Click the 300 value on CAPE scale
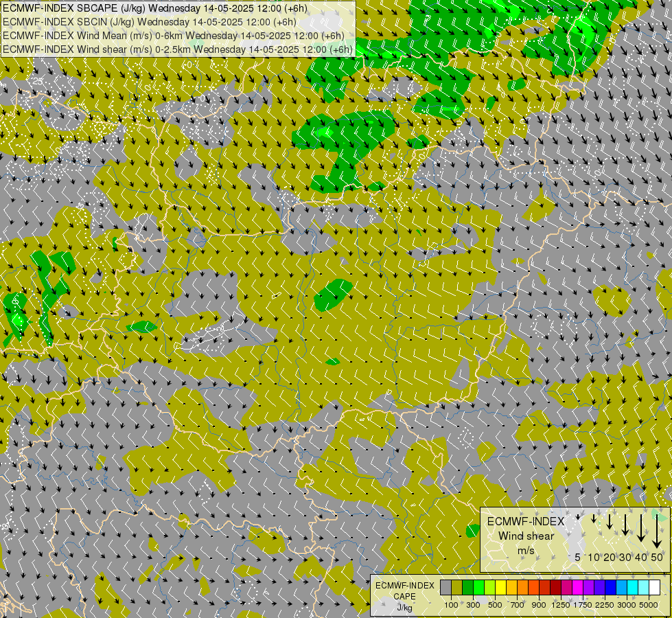 [473, 605]
